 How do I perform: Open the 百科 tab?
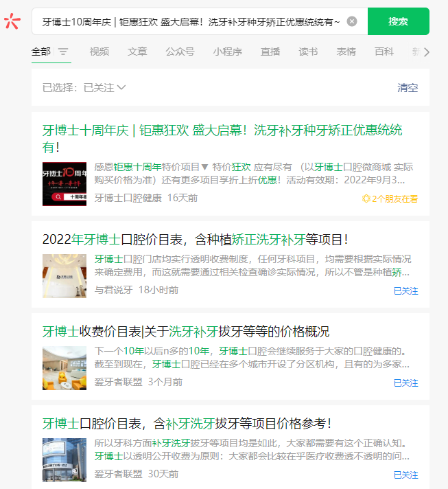(384, 52)
